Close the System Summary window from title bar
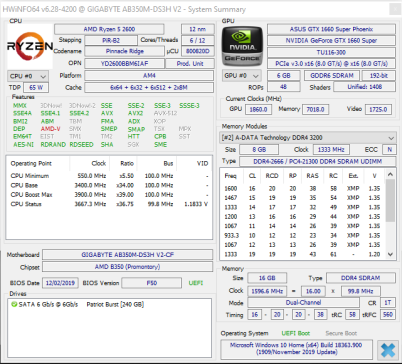 [x=395, y=9]
